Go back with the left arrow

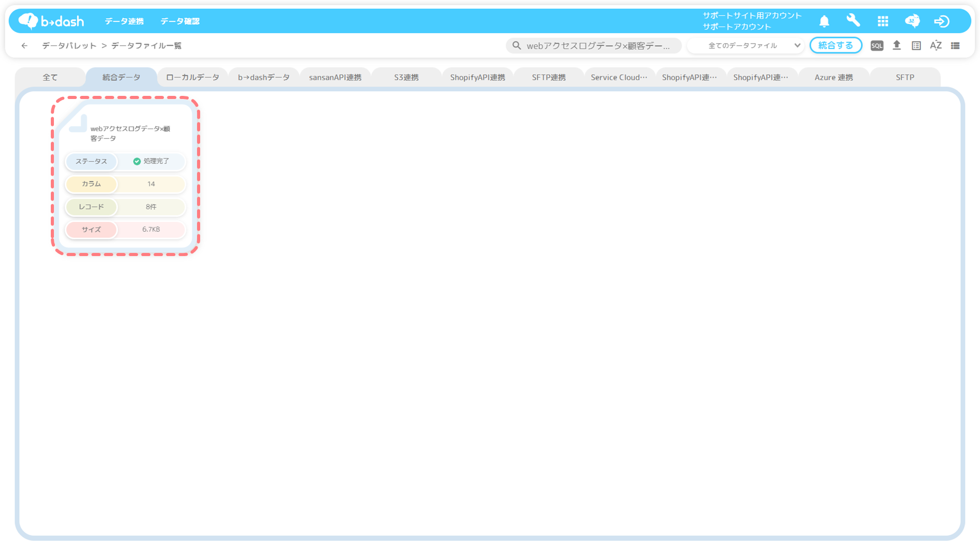click(24, 46)
